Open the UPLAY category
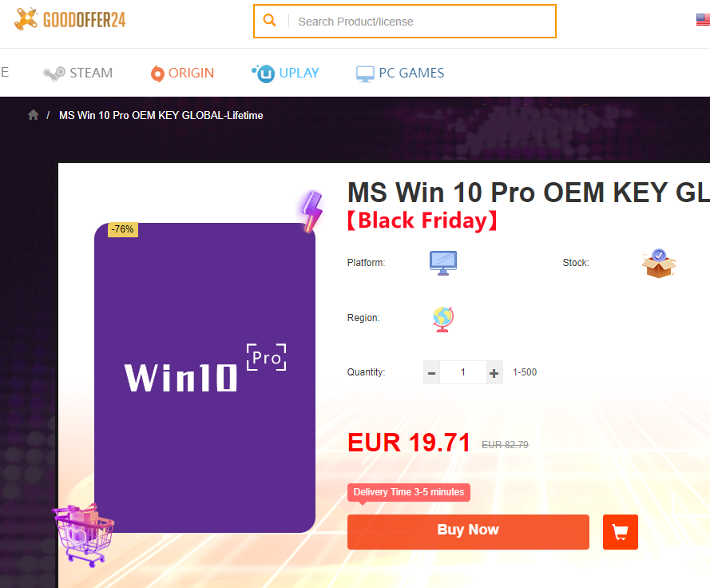This screenshot has width=710, height=588. click(x=285, y=73)
